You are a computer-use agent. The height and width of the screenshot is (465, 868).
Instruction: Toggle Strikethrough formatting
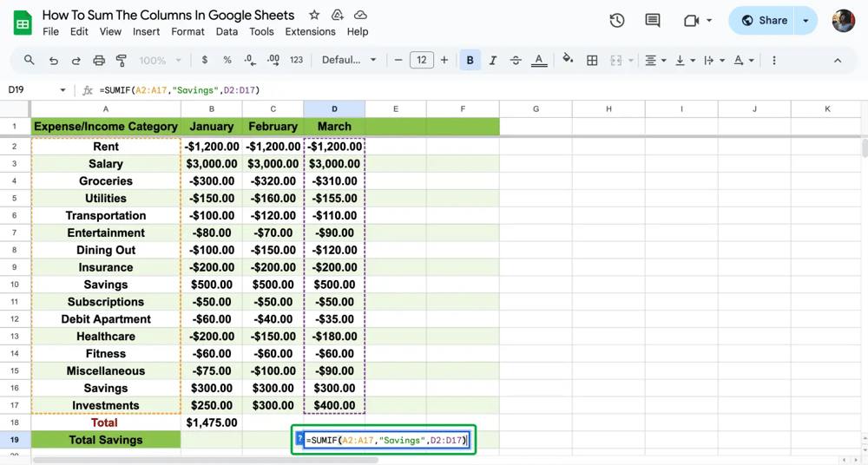click(x=516, y=61)
